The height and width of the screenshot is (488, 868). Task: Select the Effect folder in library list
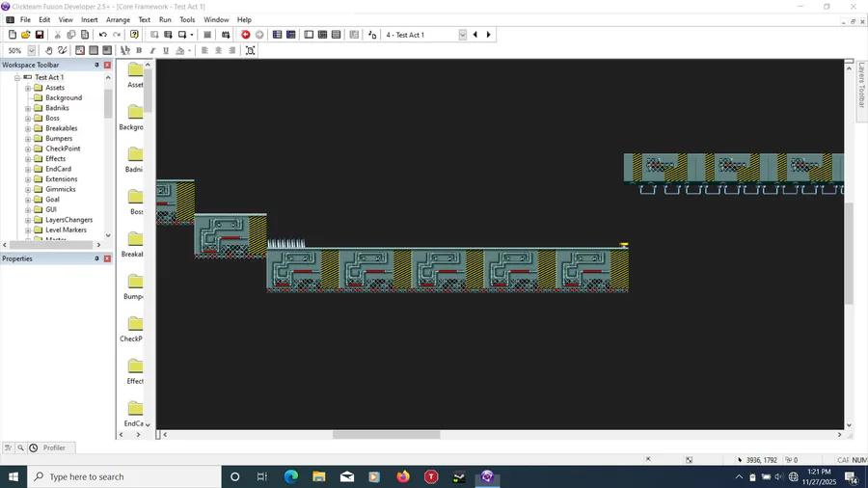tap(134, 371)
